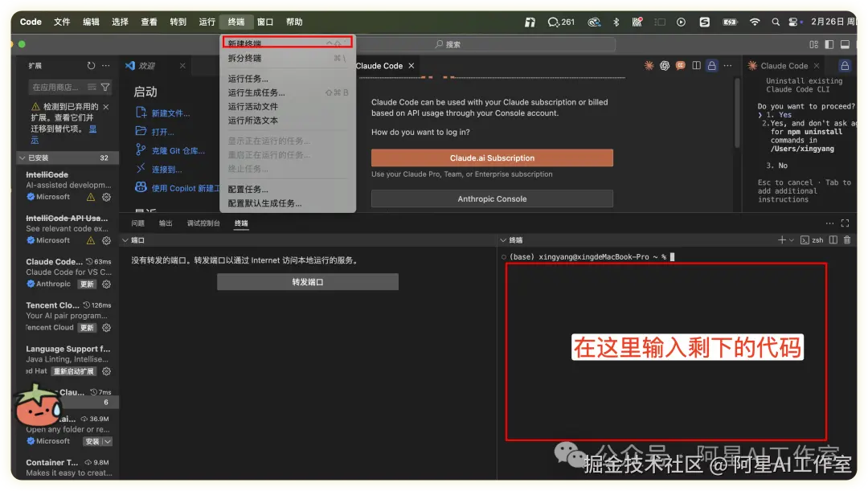
Task: Customize layout icon in title bar
Action: [x=813, y=44]
